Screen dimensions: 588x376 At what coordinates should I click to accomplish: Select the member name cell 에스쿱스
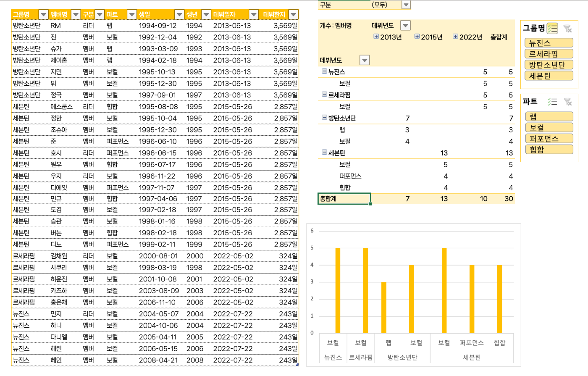click(61, 107)
